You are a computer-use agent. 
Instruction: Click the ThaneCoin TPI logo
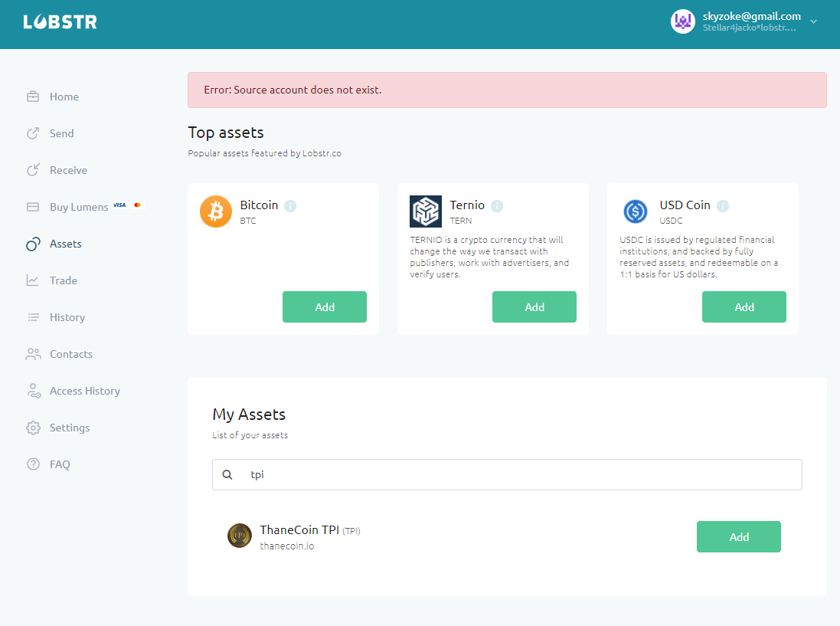coord(240,536)
